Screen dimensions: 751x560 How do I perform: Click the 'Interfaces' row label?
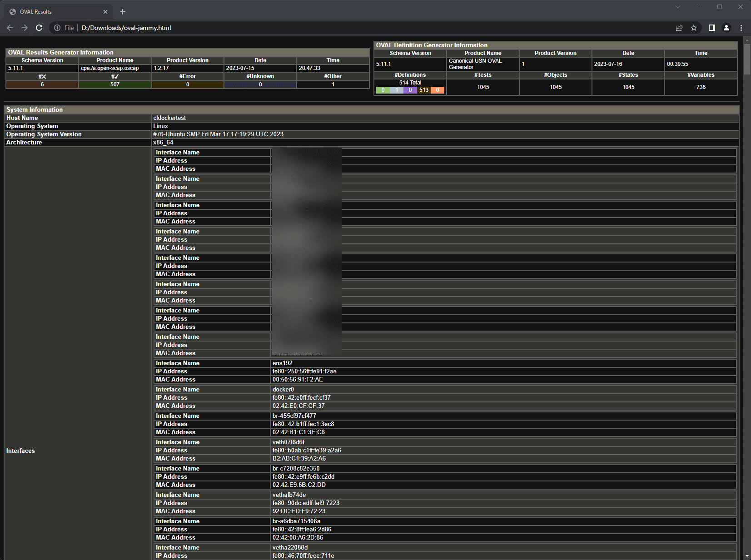(x=20, y=451)
